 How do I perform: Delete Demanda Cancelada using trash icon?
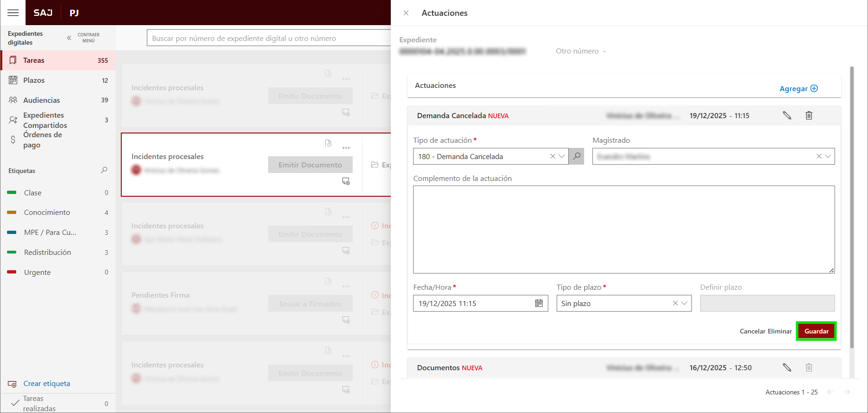[x=809, y=115]
